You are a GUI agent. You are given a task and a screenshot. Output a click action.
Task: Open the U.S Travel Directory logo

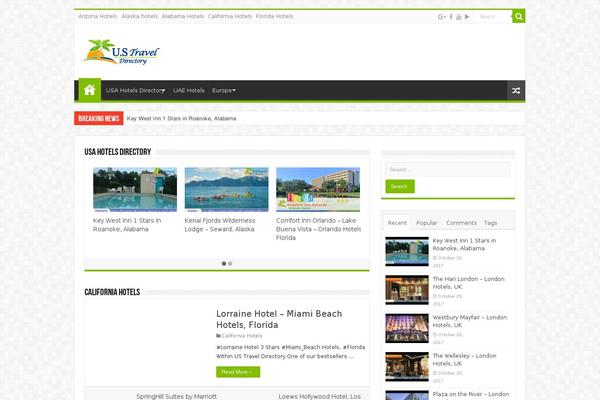(121, 52)
